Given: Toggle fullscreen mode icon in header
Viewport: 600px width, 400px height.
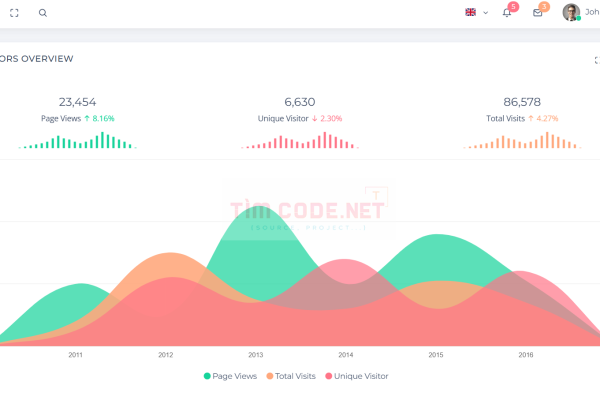Looking at the screenshot, I should click(14, 13).
